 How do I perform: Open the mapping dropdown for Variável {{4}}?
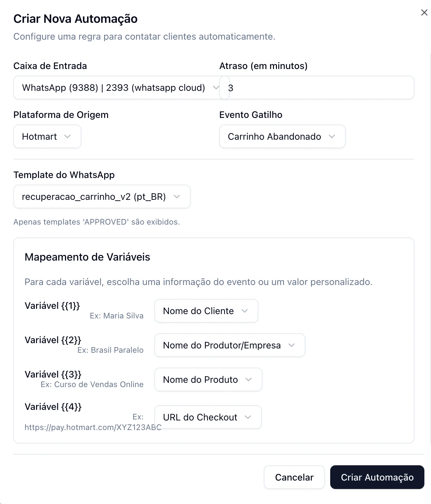point(208,417)
